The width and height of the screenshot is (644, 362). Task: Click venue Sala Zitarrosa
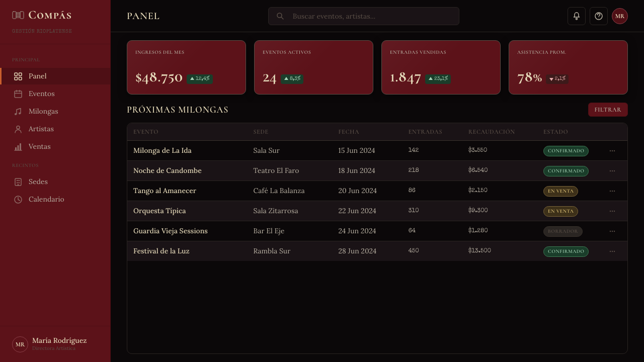point(276,211)
